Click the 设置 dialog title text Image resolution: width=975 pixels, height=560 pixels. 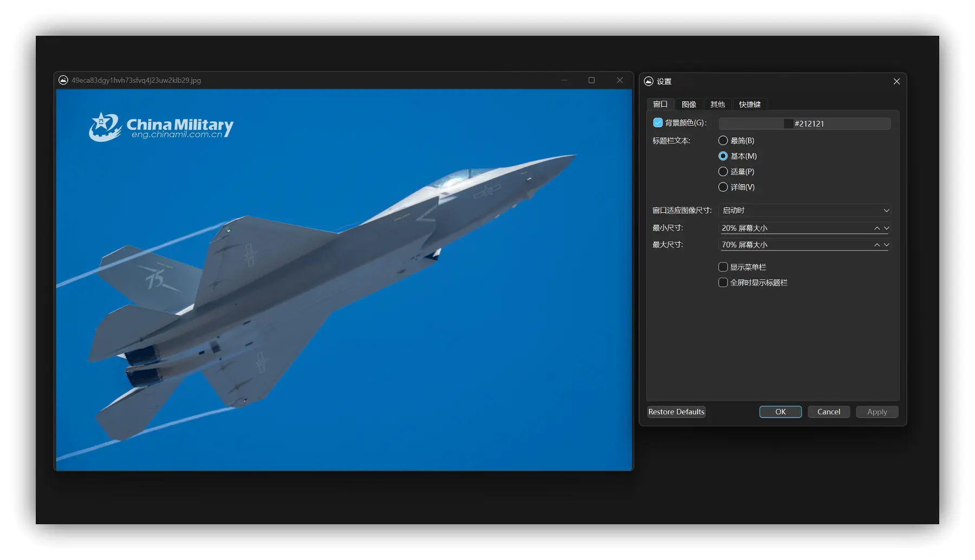point(664,81)
